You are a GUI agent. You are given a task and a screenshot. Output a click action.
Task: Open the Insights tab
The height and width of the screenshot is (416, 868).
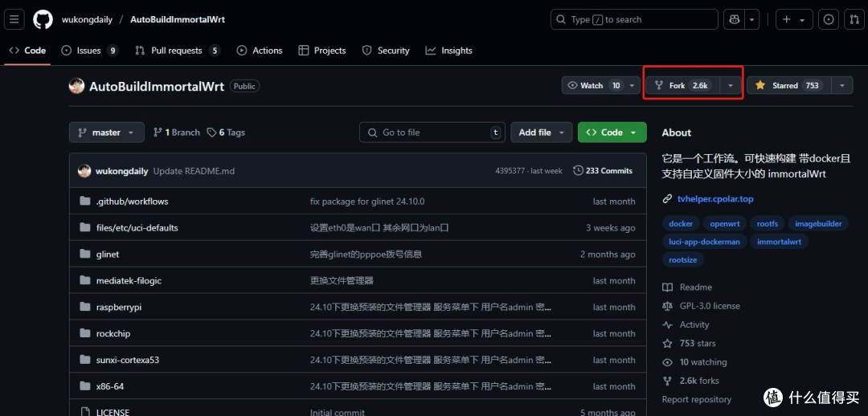pyautogui.click(x=449, y=51)
